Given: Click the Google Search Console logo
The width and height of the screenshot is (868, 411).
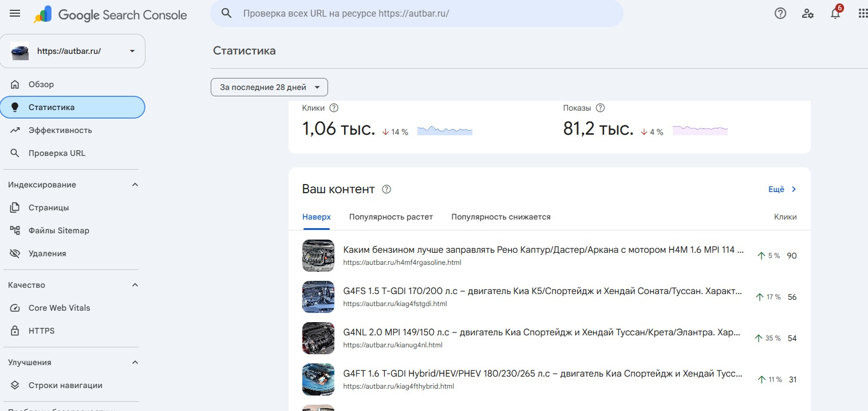Looking at the screenshot, I should (111, 14).
